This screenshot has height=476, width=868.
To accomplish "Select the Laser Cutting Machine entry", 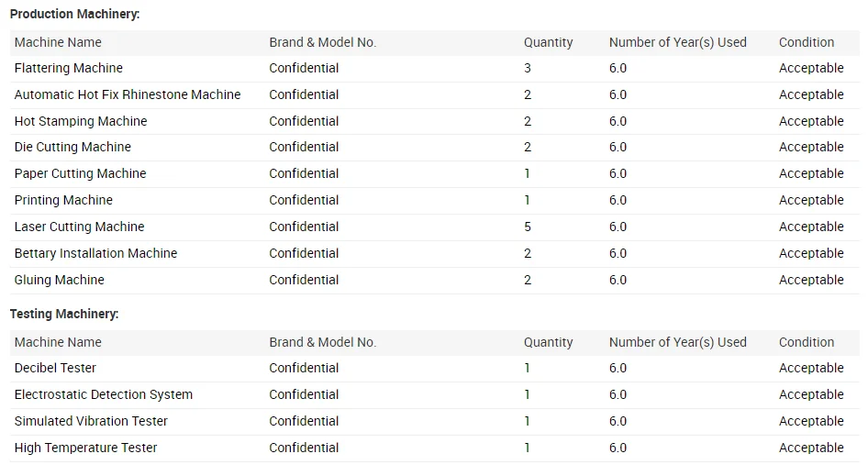I will [79, 227].
